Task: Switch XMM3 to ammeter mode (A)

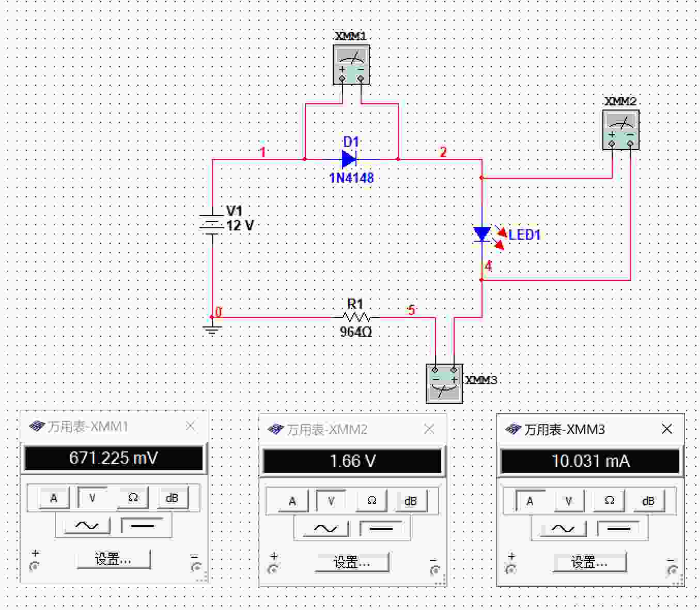Action: pyautogui.click(x=530, y=501)
